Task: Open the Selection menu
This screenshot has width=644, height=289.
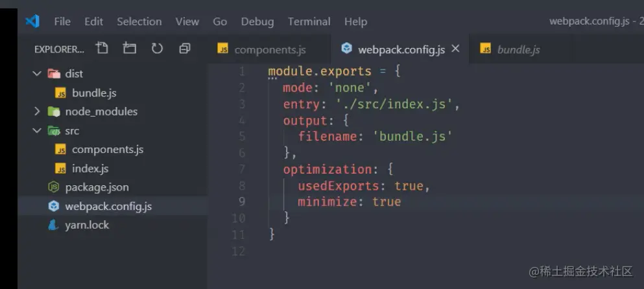Action: tap(139, 22)
